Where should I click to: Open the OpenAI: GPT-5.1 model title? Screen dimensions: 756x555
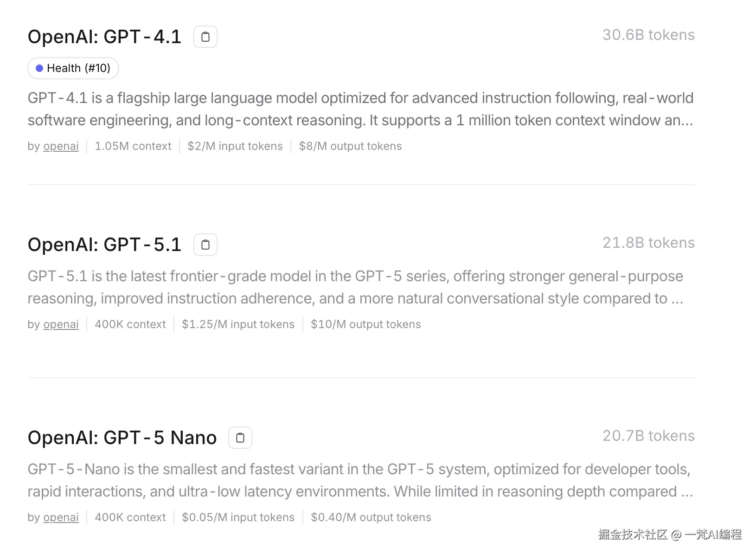(x=104, y=245)
